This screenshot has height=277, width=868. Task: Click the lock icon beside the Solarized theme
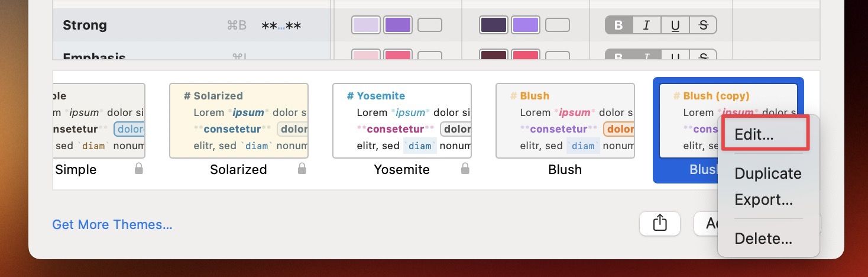[302, 169]
